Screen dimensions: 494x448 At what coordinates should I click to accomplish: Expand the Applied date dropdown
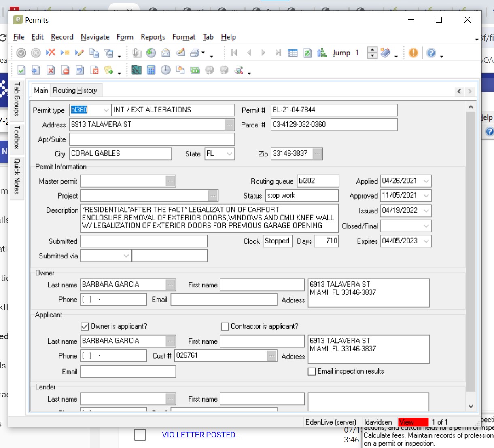(426, 181)
